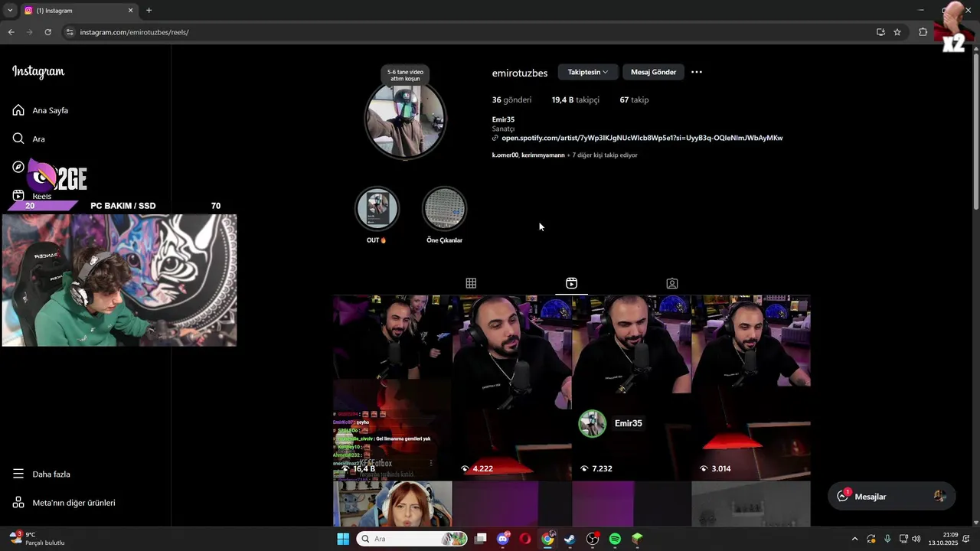Open the Ara search item in Instagram sidebar
Screen dimensions: 980x551
(29, 139)
